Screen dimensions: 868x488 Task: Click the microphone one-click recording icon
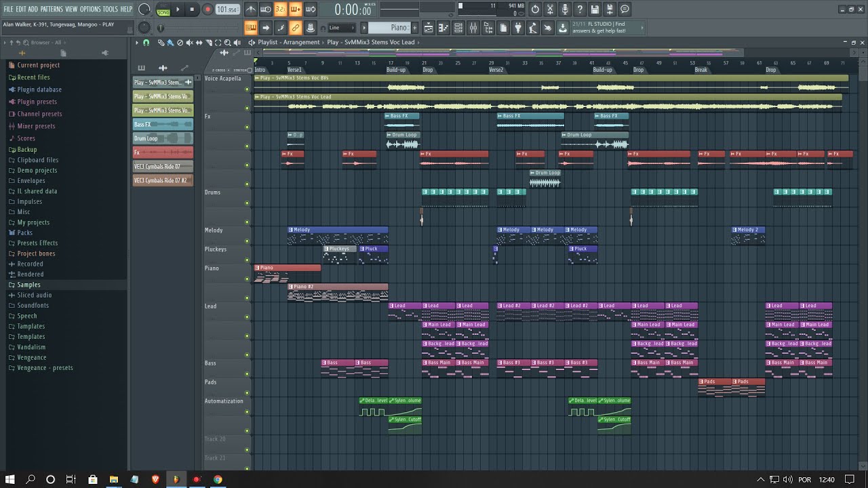565,9
